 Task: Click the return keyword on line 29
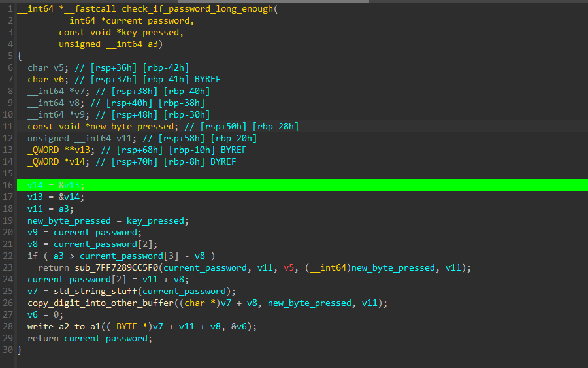43,338
